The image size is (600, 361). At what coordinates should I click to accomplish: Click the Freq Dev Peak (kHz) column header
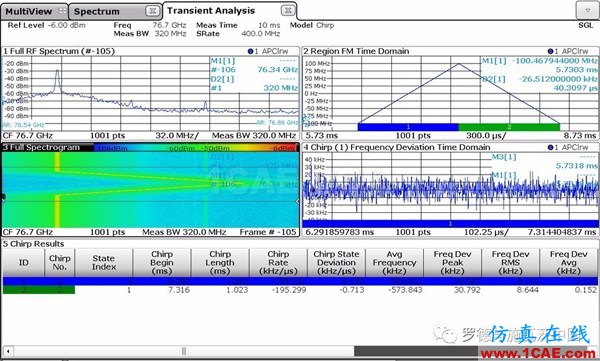pyautogui.click(x=453, y=263)
